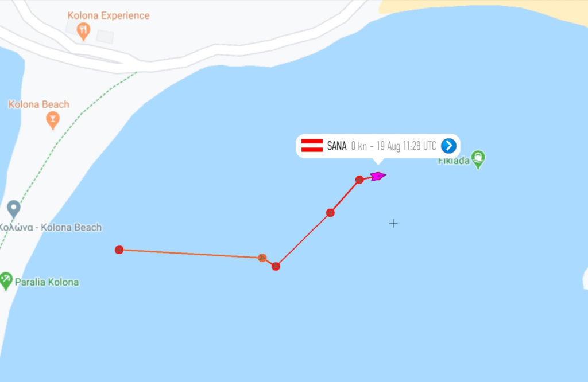The height and width of the screenshot is (382, 588).
Task: Click the SANA vessel name in popup
Action: [x=336, y=146]
